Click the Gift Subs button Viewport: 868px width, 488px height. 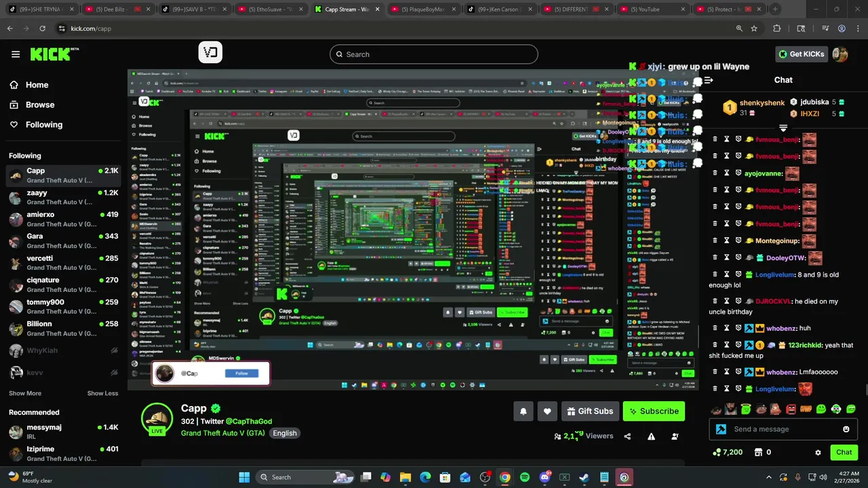click(590, 411)
